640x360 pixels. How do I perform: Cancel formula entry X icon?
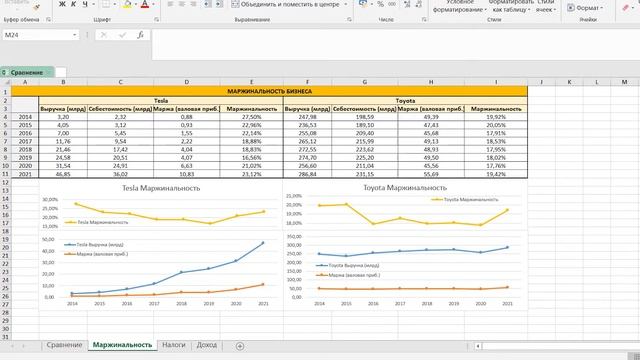click(x=104, y=35)
